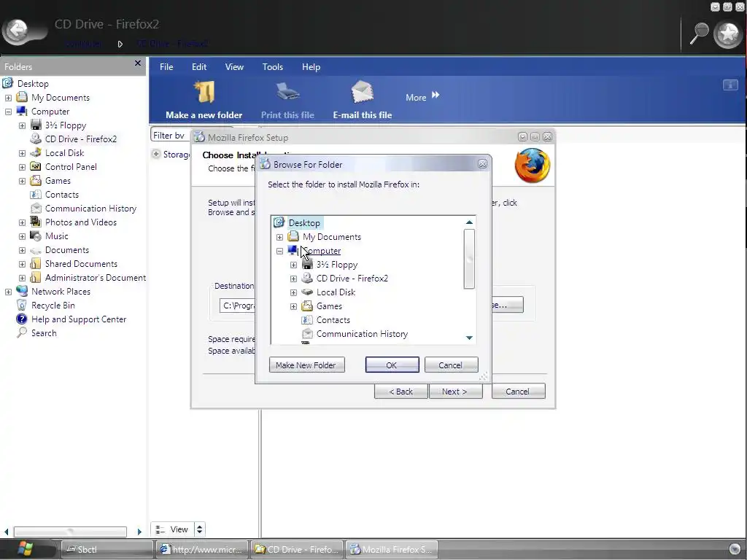Close the Folders pane
Screen dimensions: 747x560
(138, 63)
